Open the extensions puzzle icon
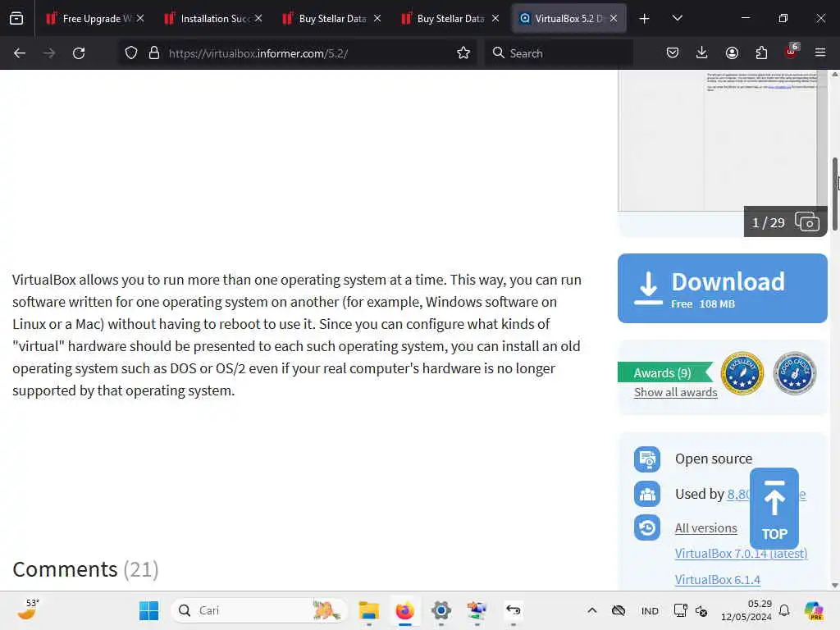 [761, 52]
